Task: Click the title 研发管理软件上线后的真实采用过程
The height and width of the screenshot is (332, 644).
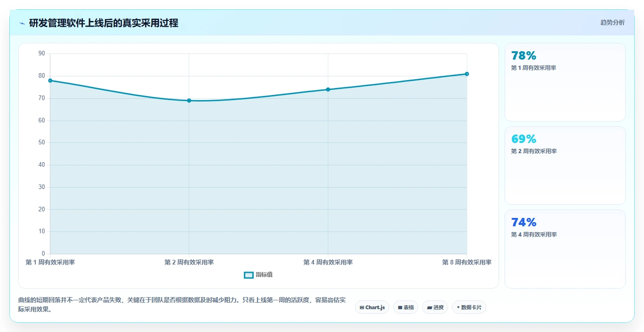Action: coord(104,23)
